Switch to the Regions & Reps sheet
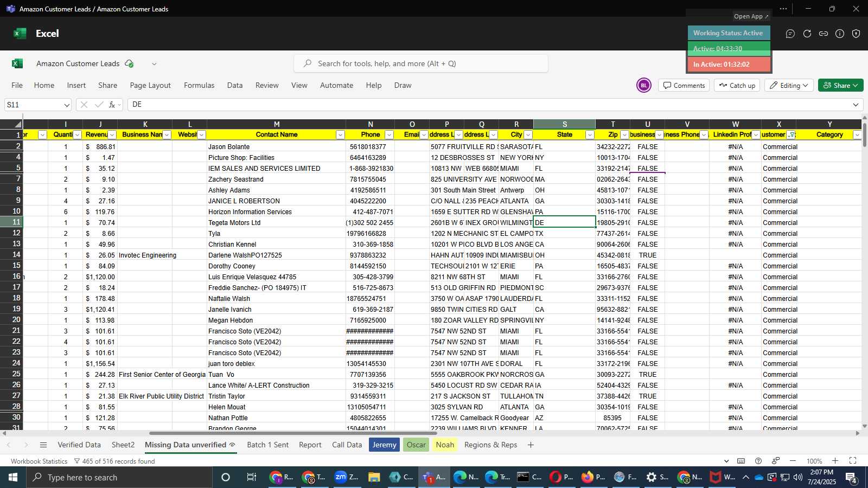This screenshot has height=488, width=868. coord(490,445)
